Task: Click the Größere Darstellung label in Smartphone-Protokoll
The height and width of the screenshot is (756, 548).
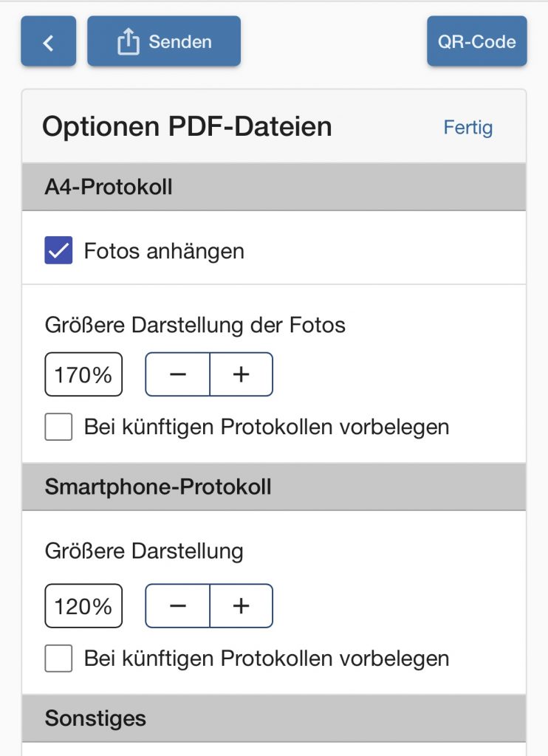Action: 144,551
